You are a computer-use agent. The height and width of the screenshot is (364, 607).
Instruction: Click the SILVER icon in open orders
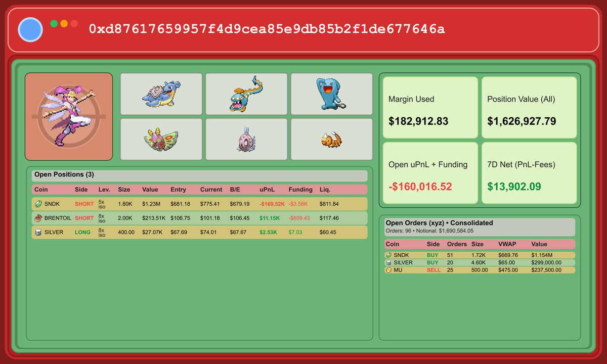point(388,263)
